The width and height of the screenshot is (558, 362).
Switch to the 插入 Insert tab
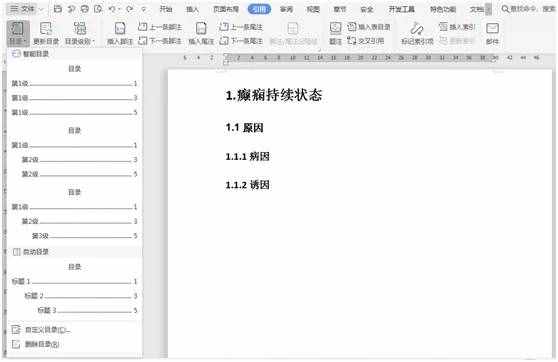coord(193,9)
